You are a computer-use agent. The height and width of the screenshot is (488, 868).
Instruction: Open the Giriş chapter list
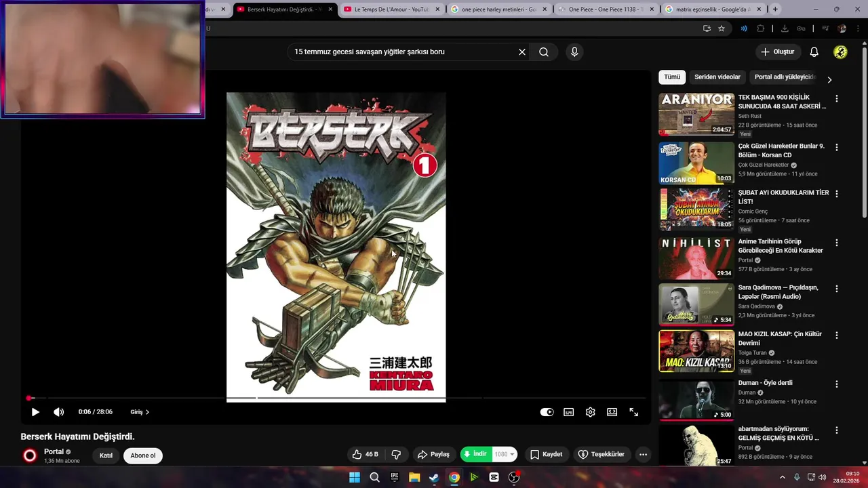point(140,412)
